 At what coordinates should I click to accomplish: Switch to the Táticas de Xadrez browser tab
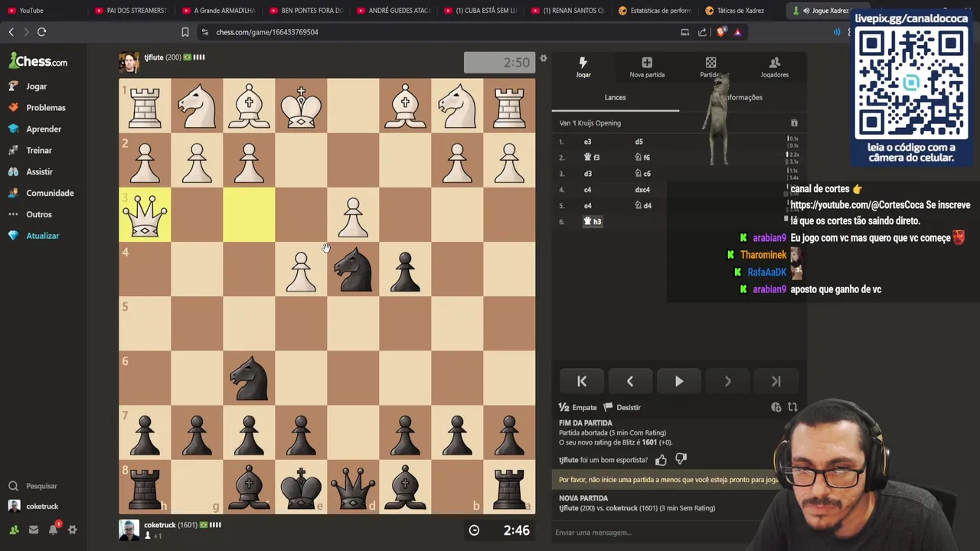[741, 11]
